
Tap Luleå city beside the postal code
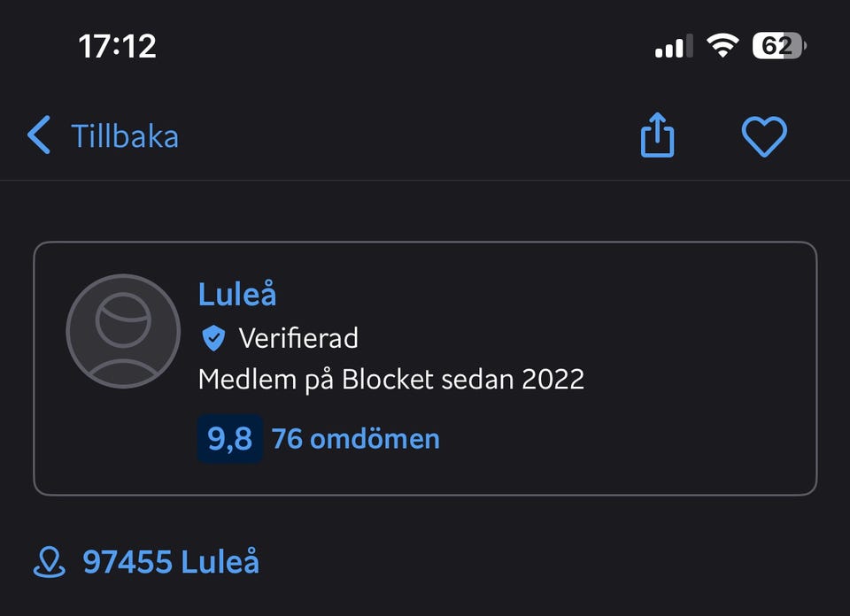pyautogui.click(x=220, y=562)
